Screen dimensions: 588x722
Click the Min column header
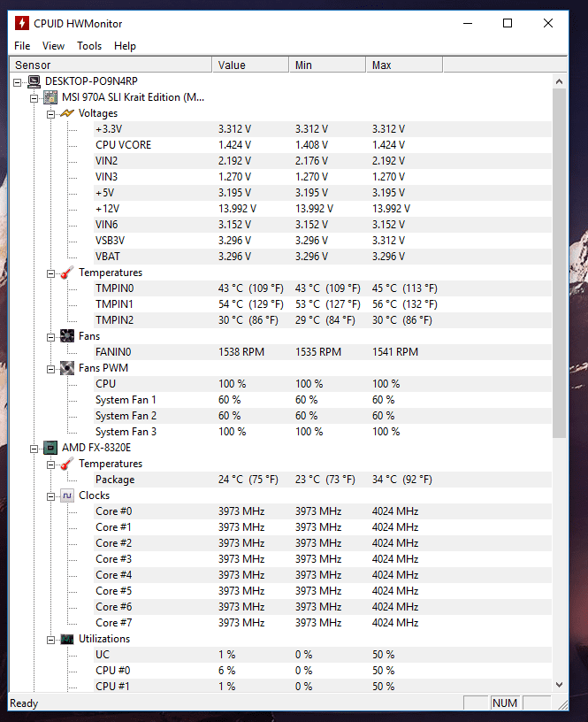click(327, 65)
